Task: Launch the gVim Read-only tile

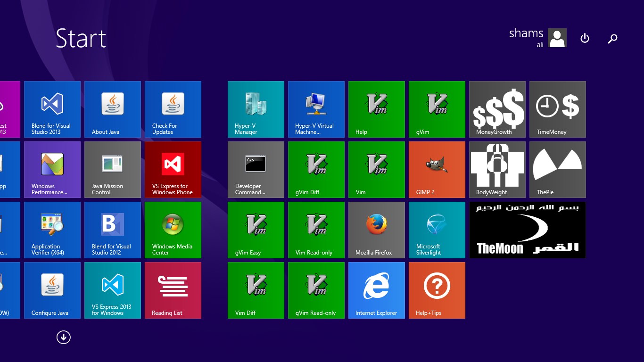Action: coord(316,290)
